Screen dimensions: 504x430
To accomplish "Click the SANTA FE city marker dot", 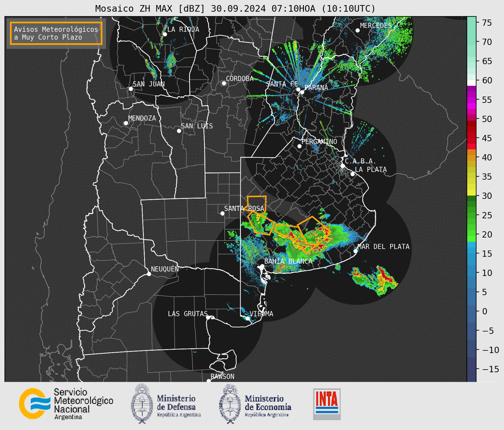I will click(298, 89).
